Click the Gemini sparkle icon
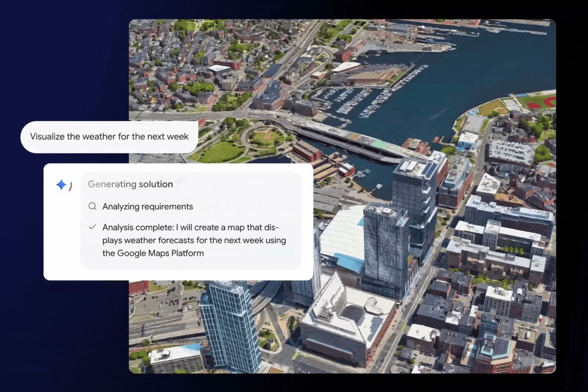Viewport: 588px width, 392px height. [63, 185]
